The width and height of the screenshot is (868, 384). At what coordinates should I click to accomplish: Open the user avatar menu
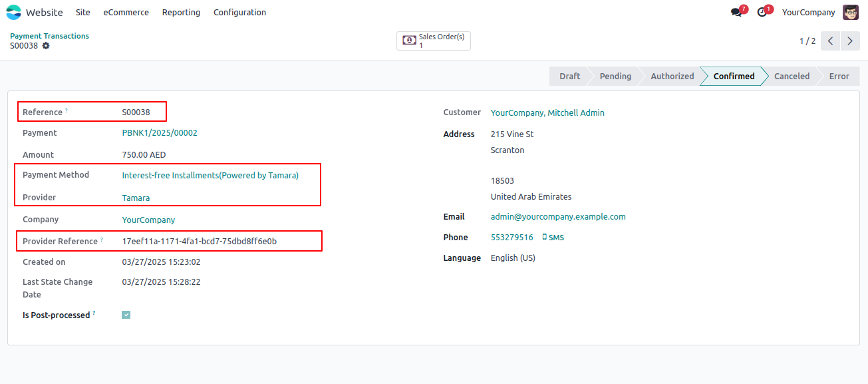tap(851, 12)
